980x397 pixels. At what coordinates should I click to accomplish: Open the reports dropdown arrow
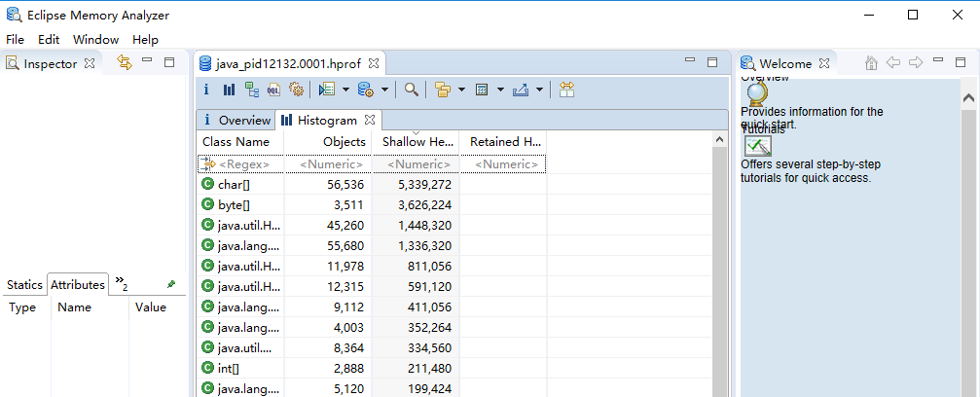click(345, 90)
